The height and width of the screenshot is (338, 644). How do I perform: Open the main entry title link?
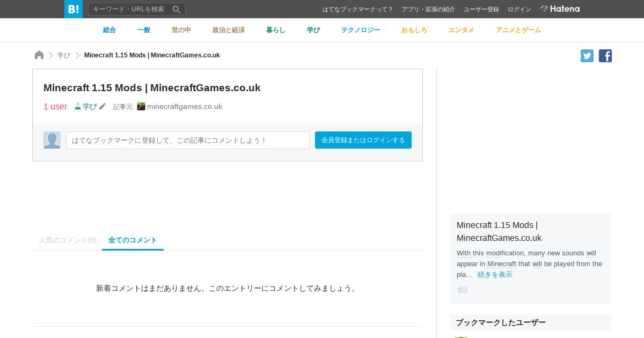[x=152, y=87]
